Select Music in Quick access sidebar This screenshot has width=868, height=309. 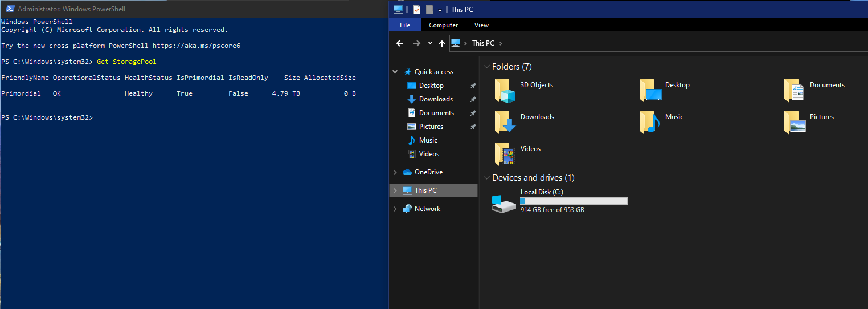coord(428,140)
